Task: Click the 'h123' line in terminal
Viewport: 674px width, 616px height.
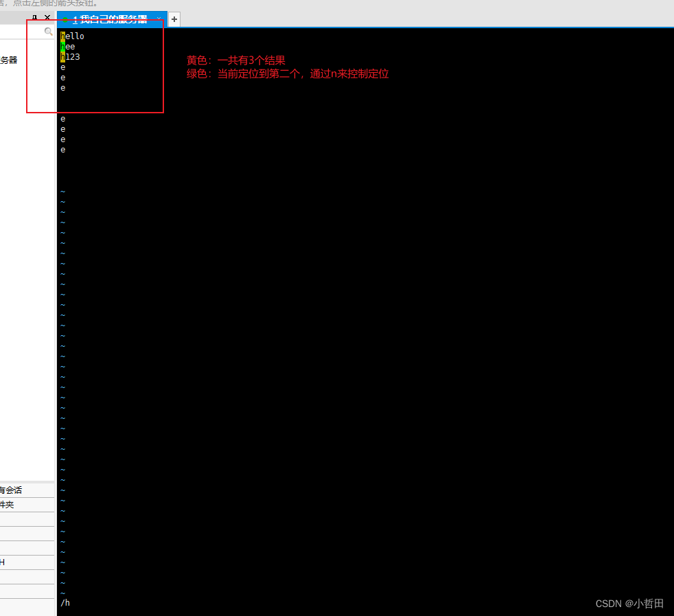Action: tap(70, 57)
